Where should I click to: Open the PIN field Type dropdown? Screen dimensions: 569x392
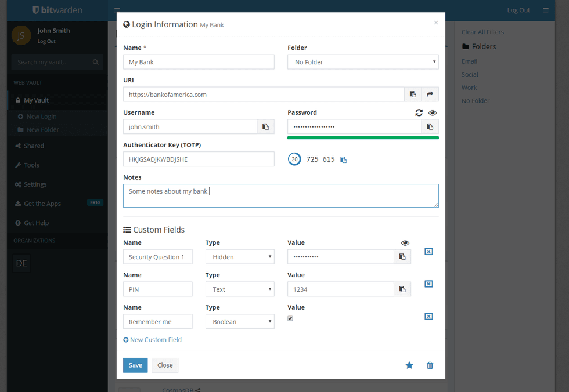pyautogui.click(x=240, y=289)
